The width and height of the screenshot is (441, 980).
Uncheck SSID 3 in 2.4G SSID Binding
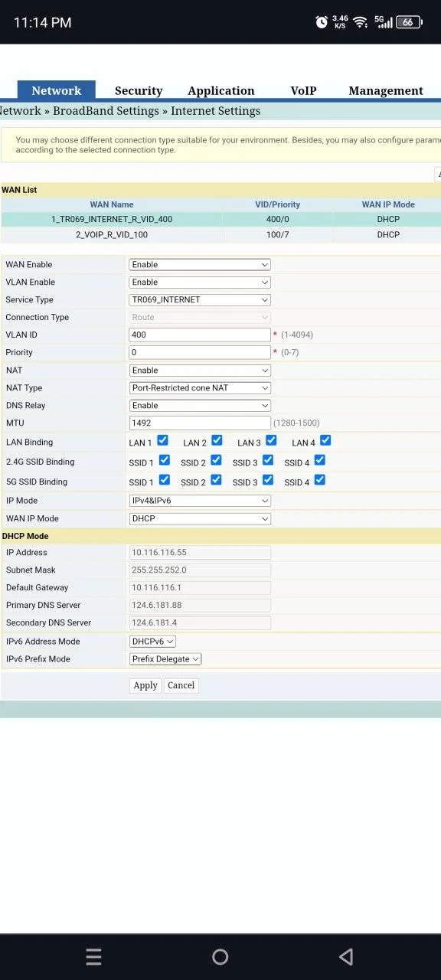tap(268, 460)
